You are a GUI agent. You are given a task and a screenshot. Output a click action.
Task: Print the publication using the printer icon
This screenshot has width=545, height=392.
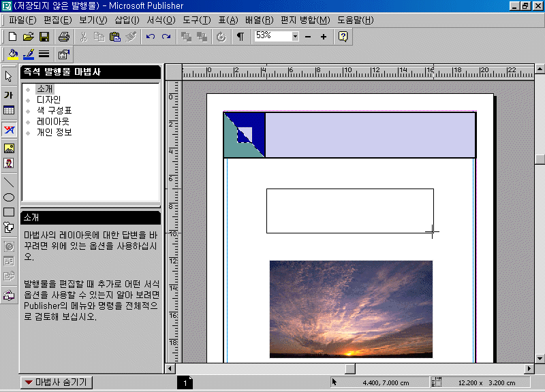[63, 37]
